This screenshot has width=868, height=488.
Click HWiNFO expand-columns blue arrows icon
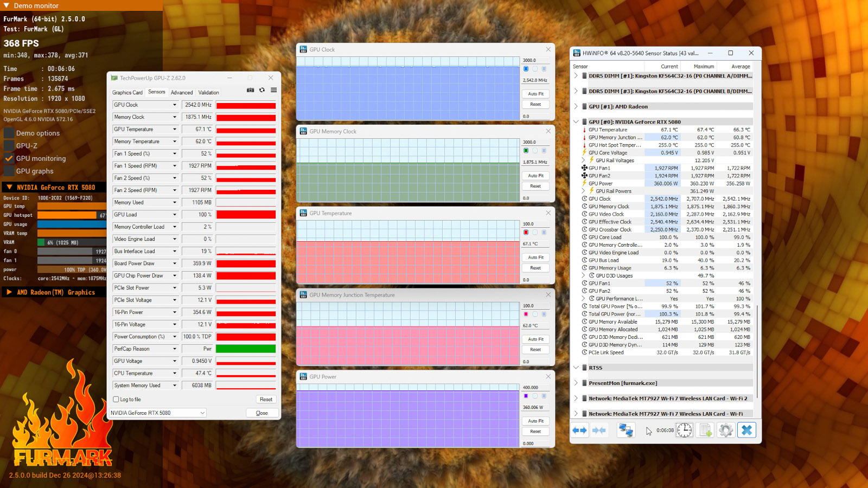579,431
